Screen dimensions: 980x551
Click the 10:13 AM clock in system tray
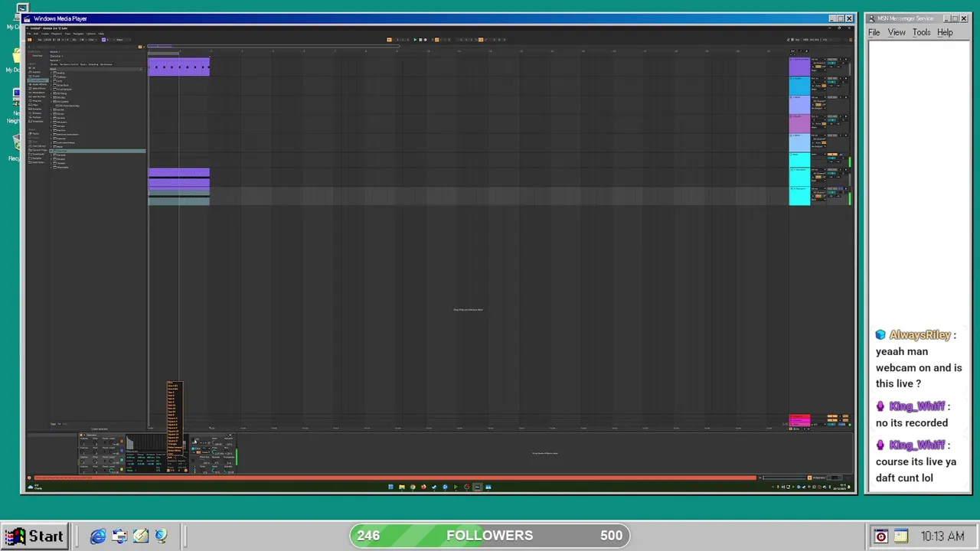[942, 536]
